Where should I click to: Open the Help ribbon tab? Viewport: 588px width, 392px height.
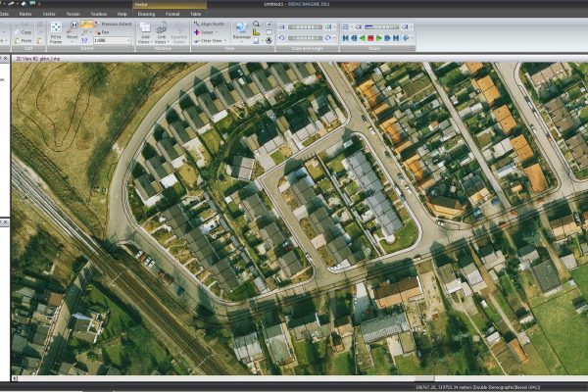[x=122, y=14]
